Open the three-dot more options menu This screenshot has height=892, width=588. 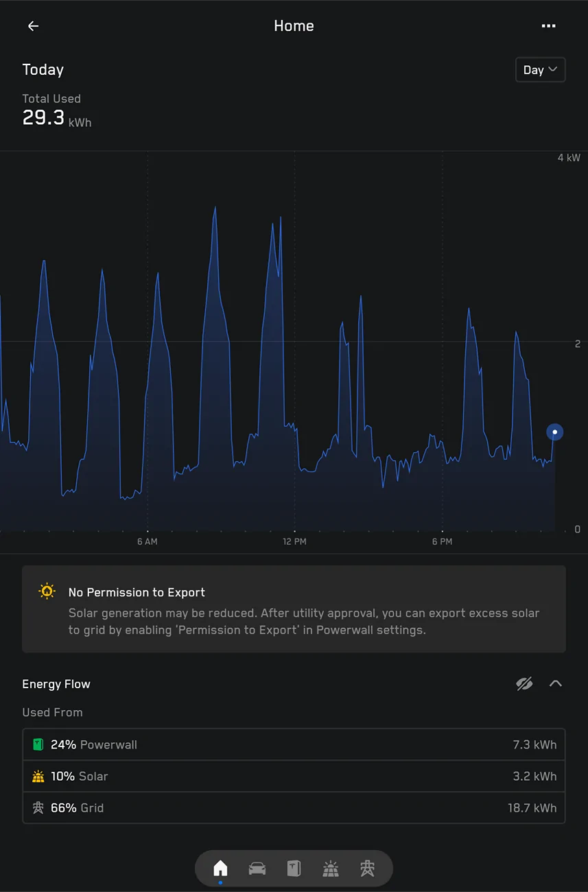[548, 26]
